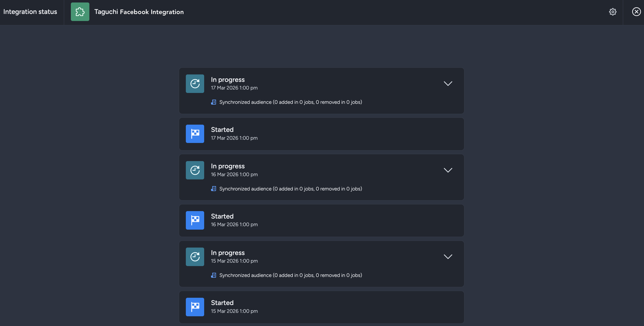Expand the 17 Mar In progress entry
The height and width of the screenshot is (326, 644).
pos(448,83)
